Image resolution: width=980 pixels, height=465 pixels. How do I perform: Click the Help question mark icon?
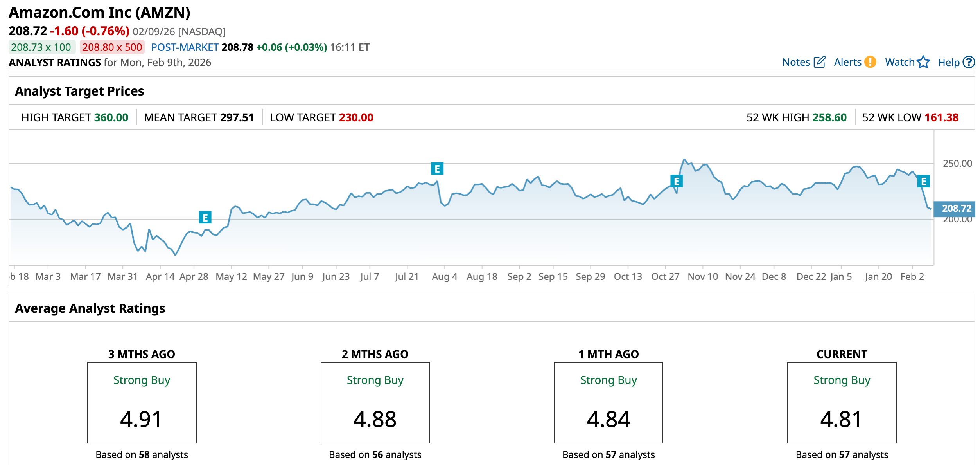[x=969, y=62]
